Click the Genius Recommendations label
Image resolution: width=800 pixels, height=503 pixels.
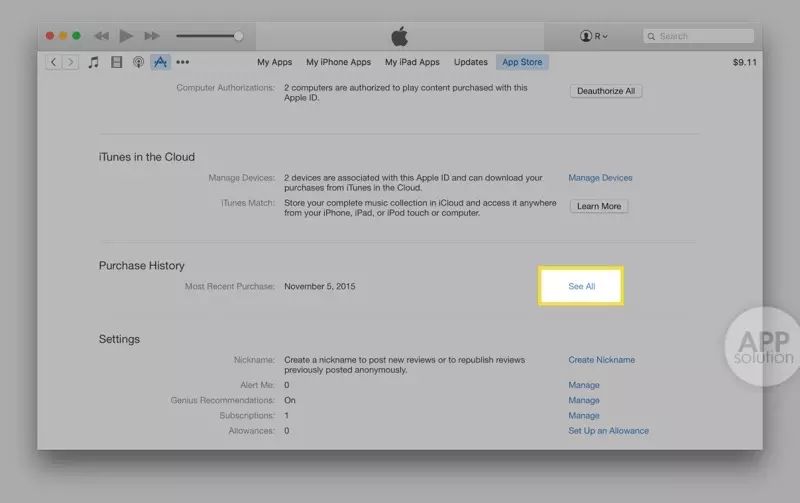[x=222, y=400]
